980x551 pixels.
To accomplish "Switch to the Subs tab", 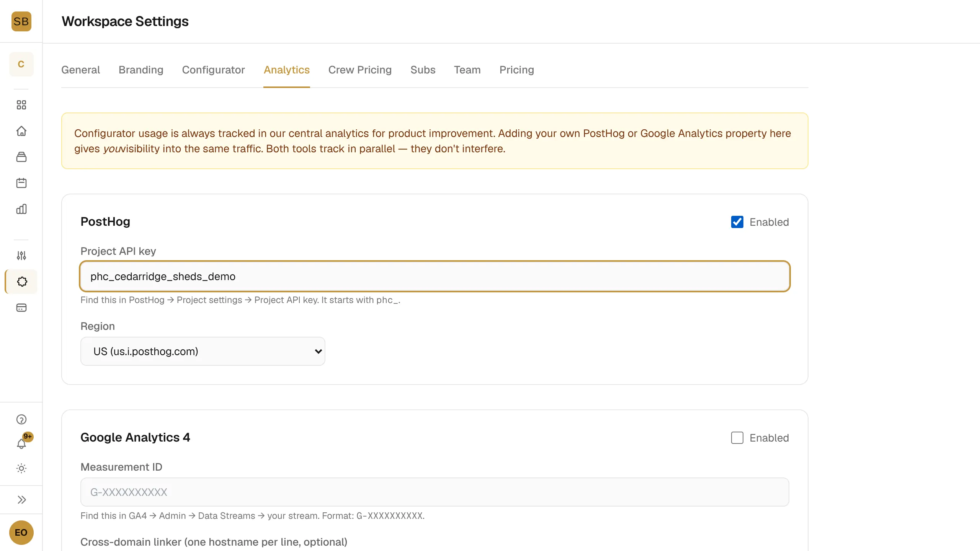I will pos(423,70).
